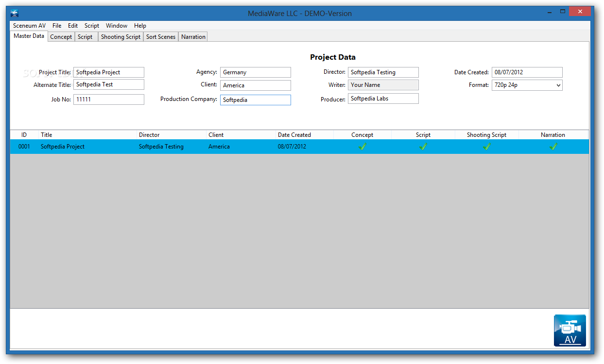
Task: Sort by the Client column header
Action: pos(241,135)
